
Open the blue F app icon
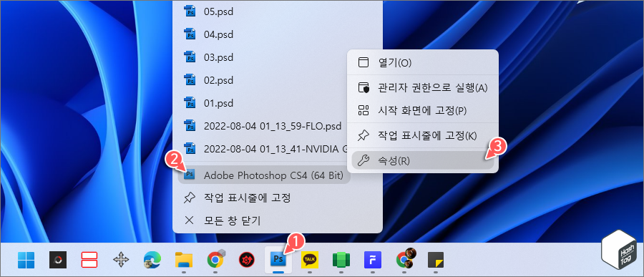click(x=373, y=260)
